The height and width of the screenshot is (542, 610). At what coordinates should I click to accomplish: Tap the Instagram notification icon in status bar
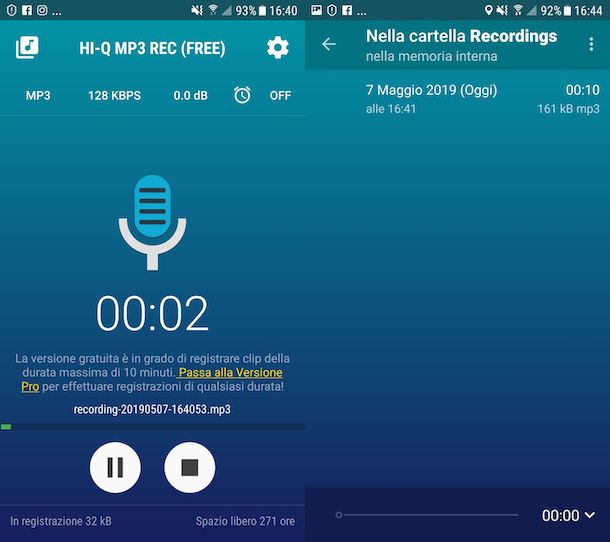pos(42,10)
